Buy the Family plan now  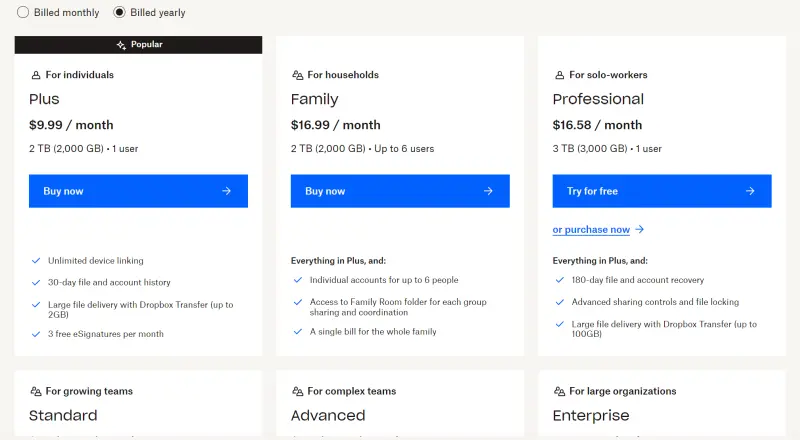point(400,191)
